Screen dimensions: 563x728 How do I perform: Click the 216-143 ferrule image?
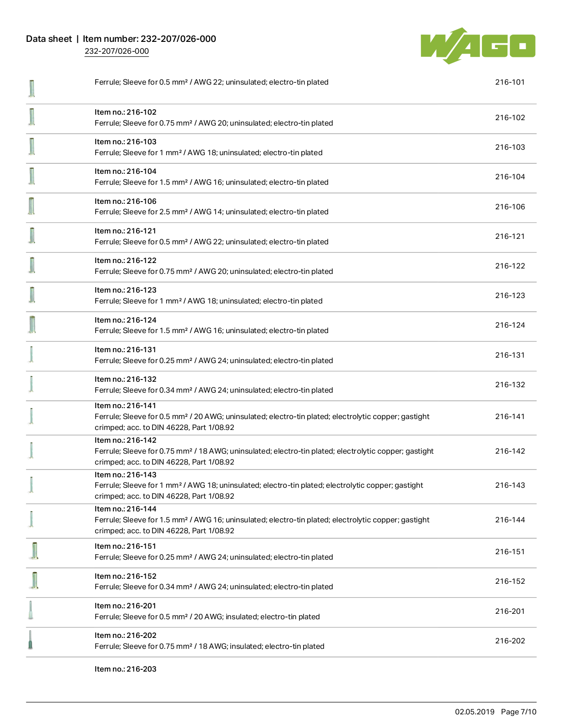[31, 485]
